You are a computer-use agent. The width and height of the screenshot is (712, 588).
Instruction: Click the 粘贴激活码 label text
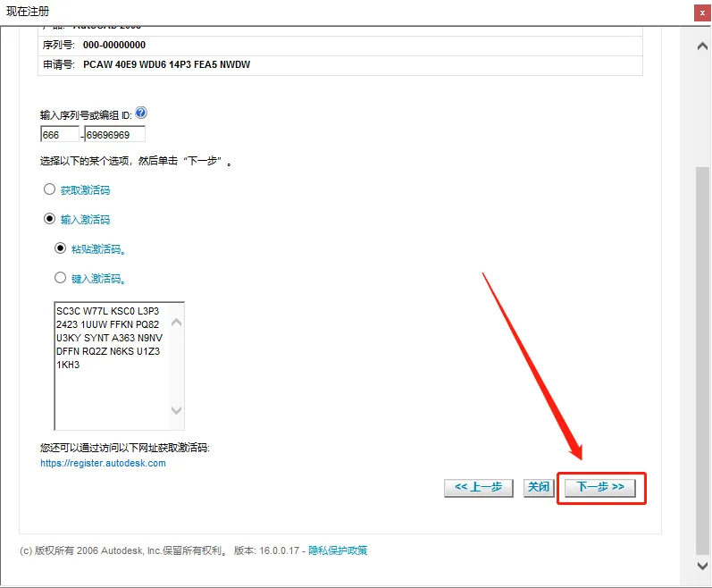tap(98, 249)
